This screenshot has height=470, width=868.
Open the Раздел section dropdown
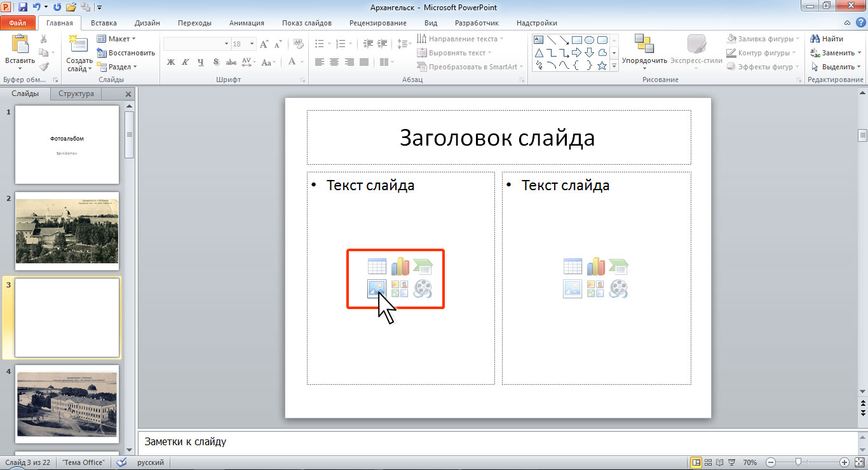(x=117, y=67)
